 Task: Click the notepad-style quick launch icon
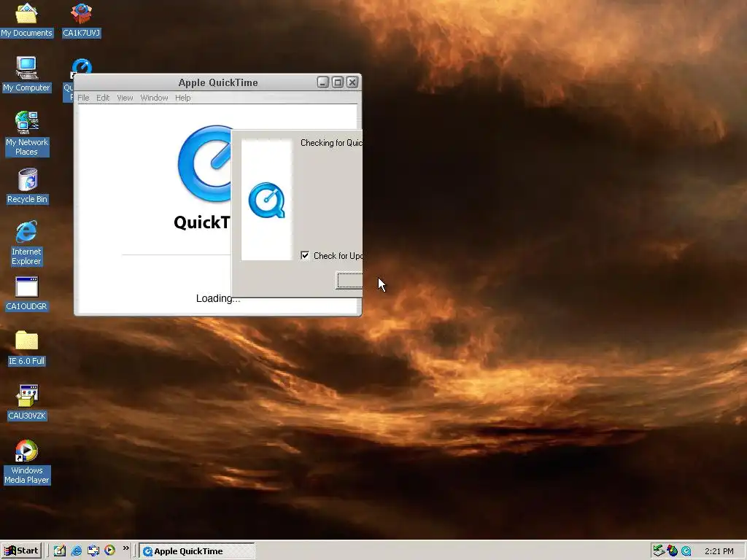point(60,551)
